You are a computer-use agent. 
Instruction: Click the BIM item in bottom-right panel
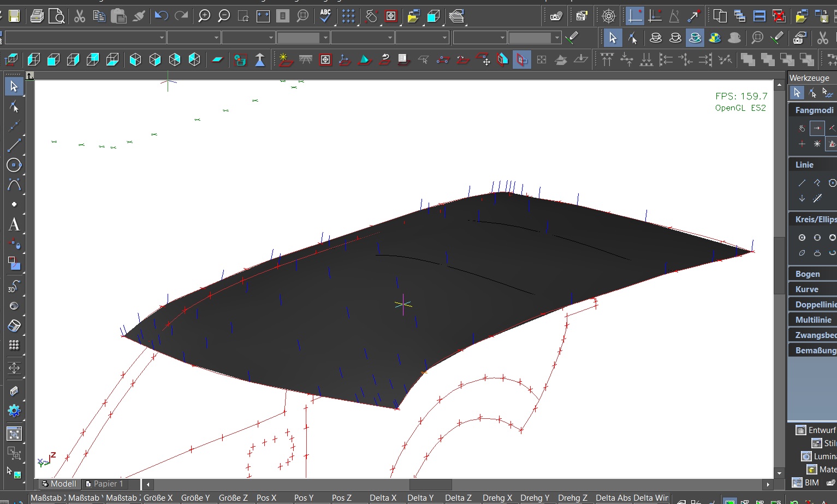click(806, 482)
